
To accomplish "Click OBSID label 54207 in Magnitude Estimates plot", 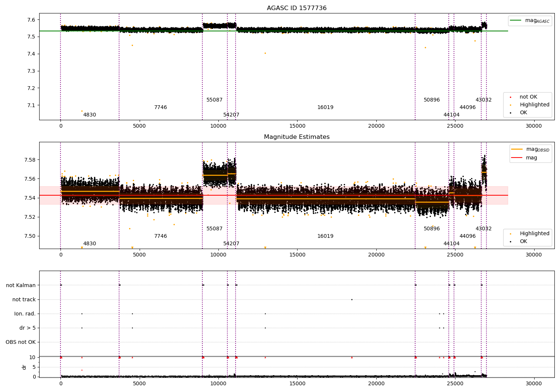I will tap(231, 244).
